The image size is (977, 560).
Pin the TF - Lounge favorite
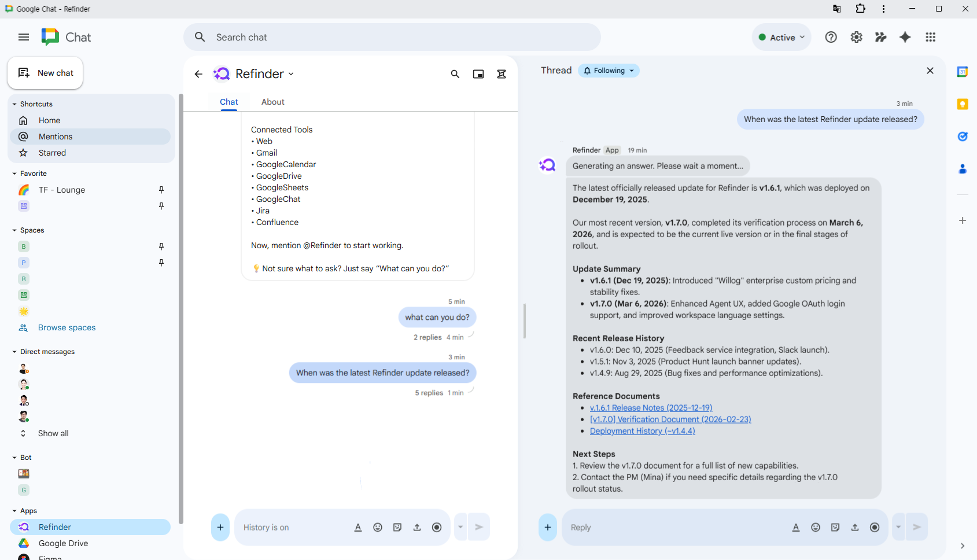point(161,189)
